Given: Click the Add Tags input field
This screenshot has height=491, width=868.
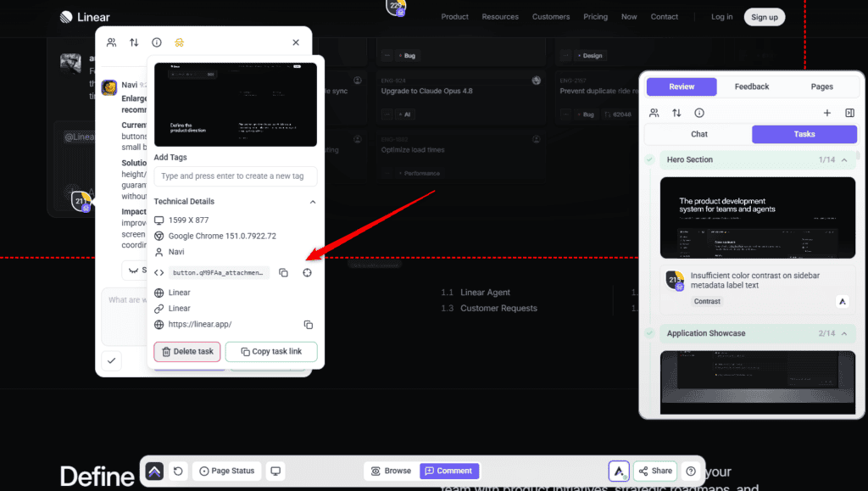Looking at the screenshot, I should tap(236, 176).
